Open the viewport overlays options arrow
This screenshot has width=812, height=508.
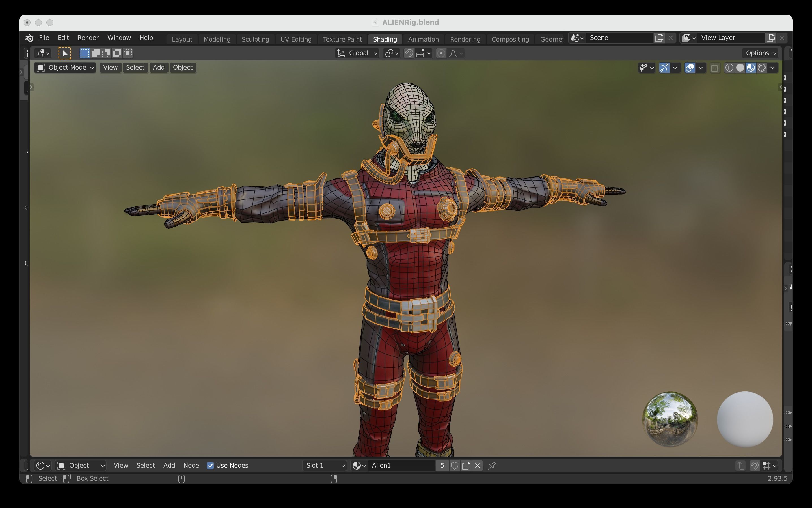coord(701,68)
